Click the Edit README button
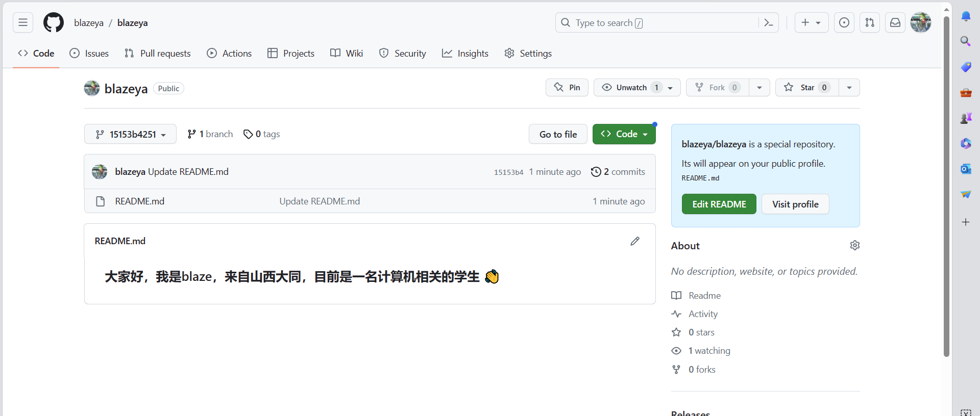This screenshot has height=416, width=980. point(719,204)
